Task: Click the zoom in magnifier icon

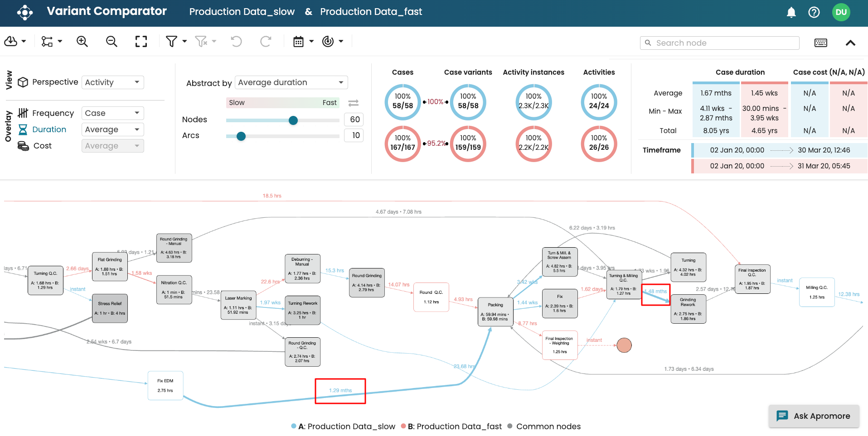Action: point(82,42)
